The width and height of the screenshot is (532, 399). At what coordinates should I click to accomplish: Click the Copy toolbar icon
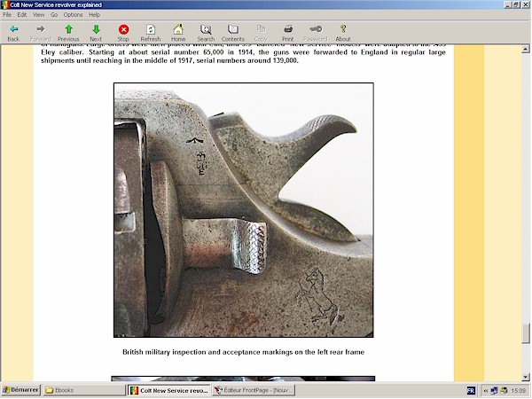[261, 29]
